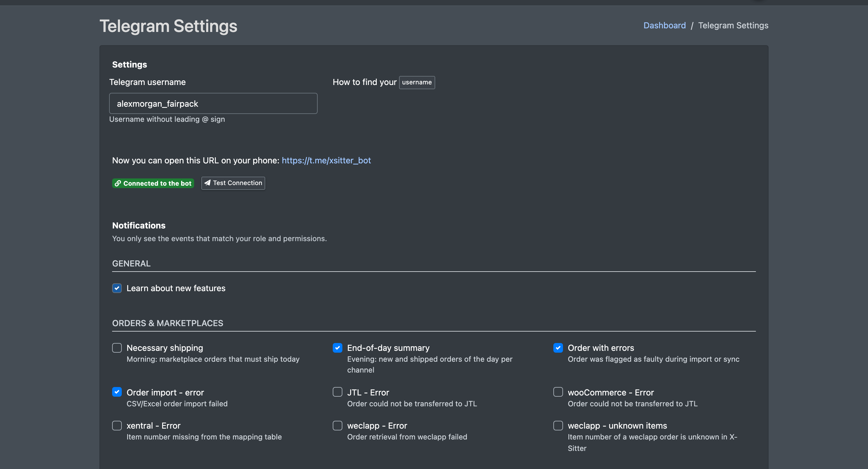Viewport: 868px width, 469px height.
Task: Click the 'ORDERS & MARKETPLACES' section heading
Action: pyautogui.click(x=168, y=323)
